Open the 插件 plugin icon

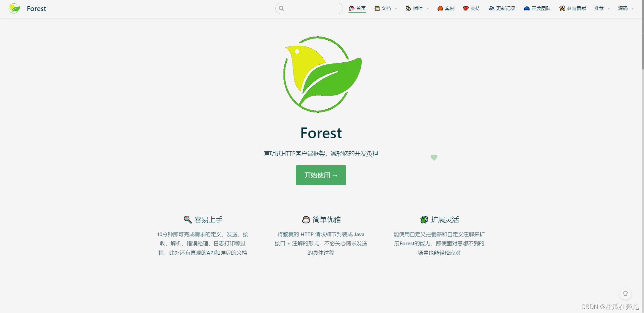click(409, 8)
